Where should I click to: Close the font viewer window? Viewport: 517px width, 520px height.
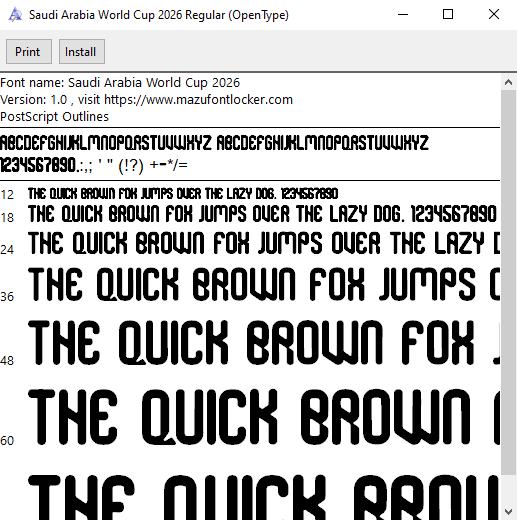494,15
